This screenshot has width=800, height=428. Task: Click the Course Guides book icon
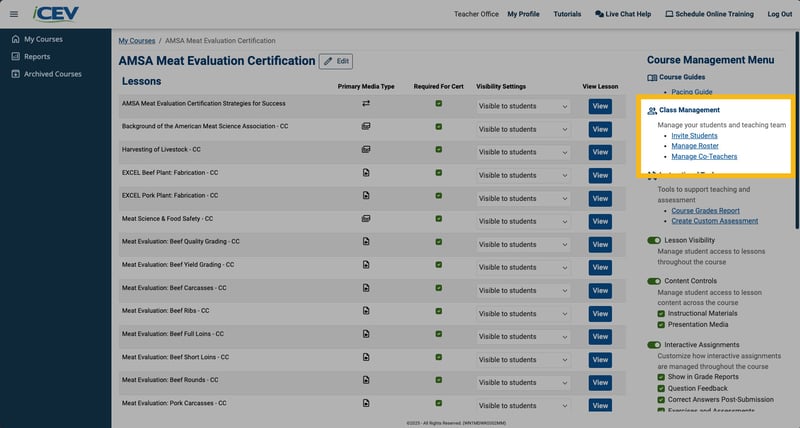(652, 78)
